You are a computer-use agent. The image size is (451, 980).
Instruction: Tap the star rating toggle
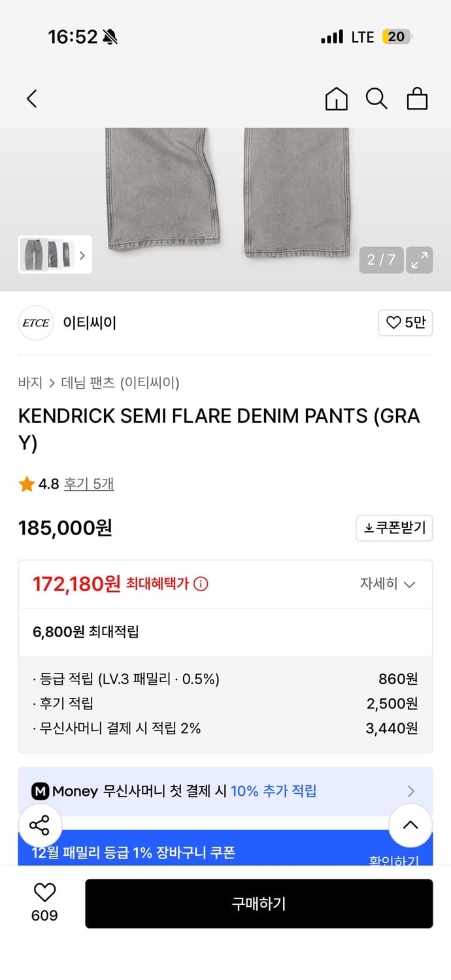27,483
